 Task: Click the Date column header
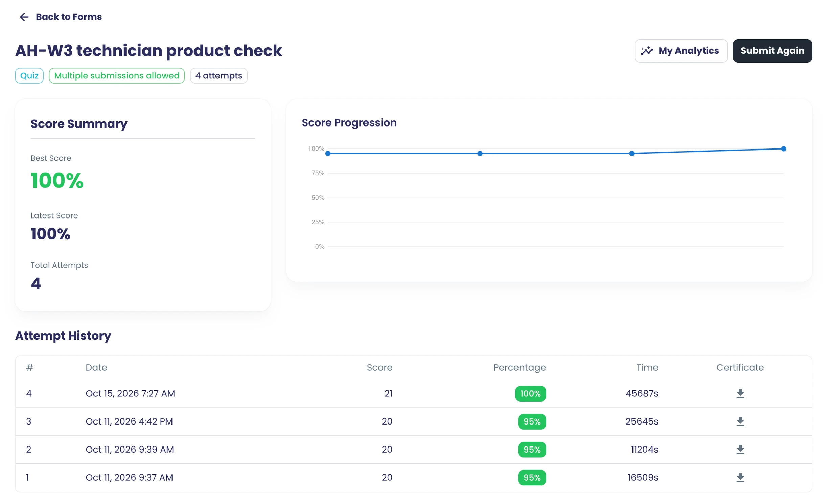pos(96,367)
